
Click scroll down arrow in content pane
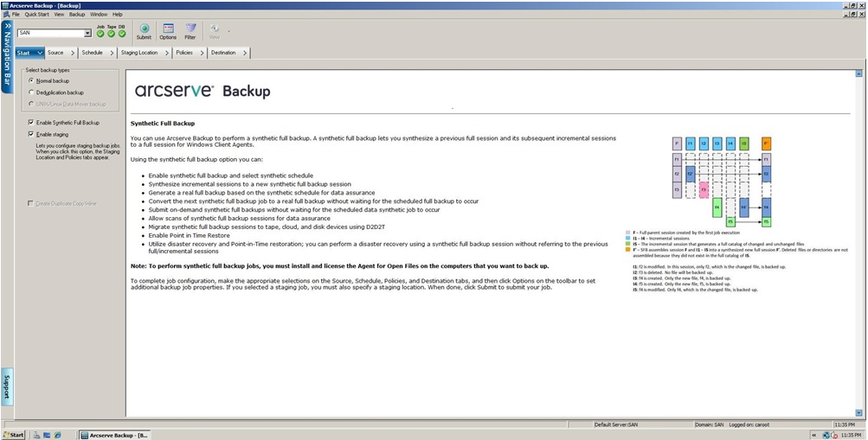point(859,413)
